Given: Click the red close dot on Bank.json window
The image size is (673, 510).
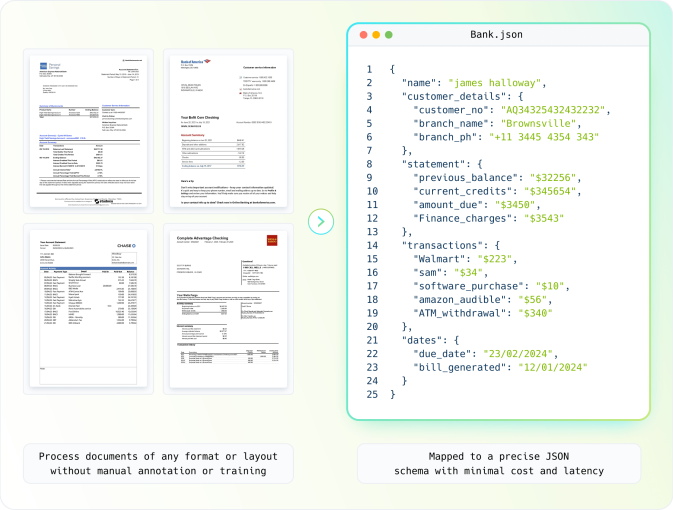Looking at the screenshot, I should tap(362, 34).
